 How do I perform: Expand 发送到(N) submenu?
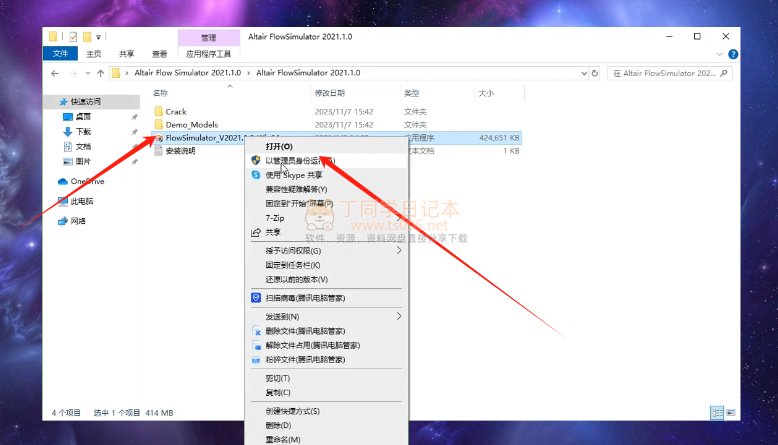point(399,316)
